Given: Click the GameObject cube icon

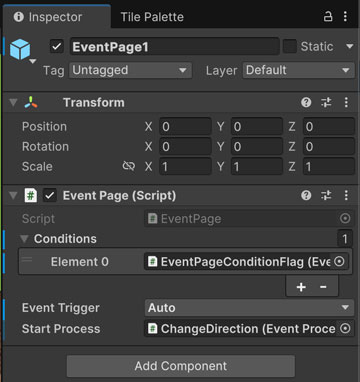Looking at the screenshot, I should [20, 49].
